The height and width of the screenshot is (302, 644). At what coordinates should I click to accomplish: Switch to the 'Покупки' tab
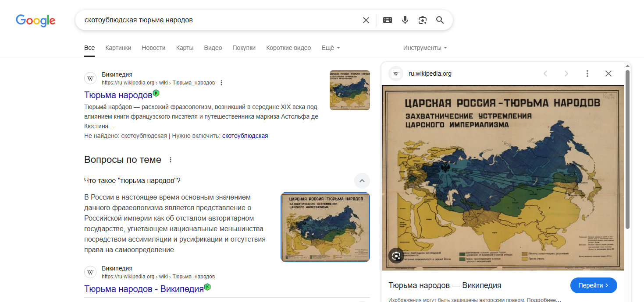[244, 48]
